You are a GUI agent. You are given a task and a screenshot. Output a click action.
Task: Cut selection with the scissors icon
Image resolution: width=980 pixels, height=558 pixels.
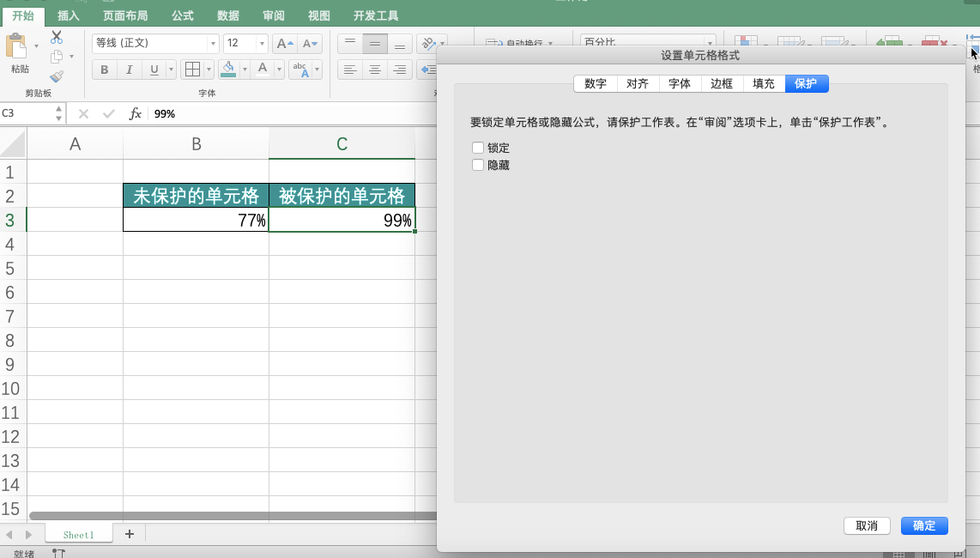(57, 37)
